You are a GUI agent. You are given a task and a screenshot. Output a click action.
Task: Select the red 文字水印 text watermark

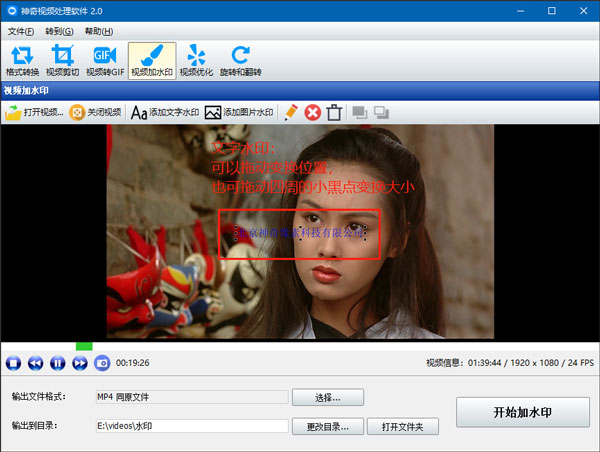(x=313, y=168)
